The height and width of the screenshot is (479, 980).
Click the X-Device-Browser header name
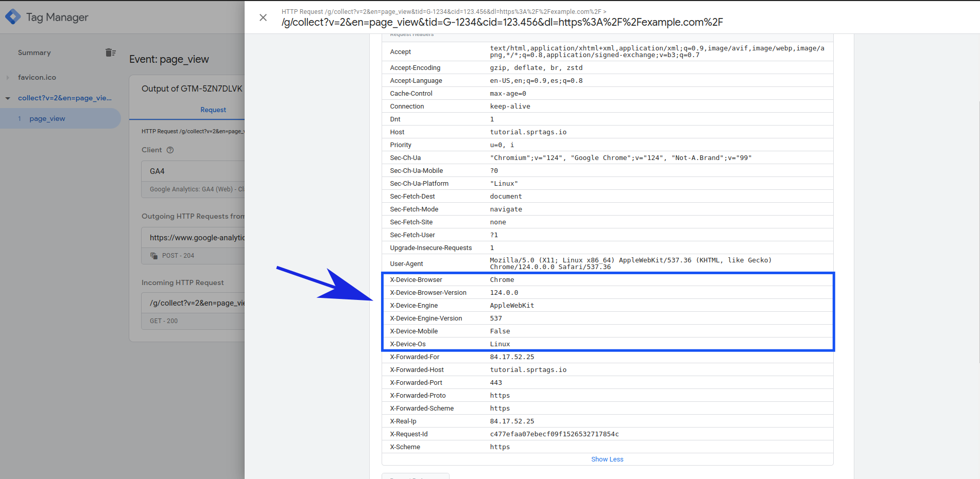click(416, 280)
